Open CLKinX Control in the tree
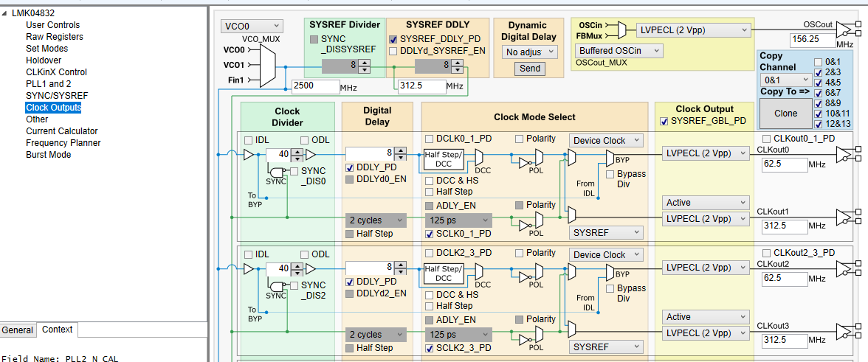868x362 pixels. 56,72
